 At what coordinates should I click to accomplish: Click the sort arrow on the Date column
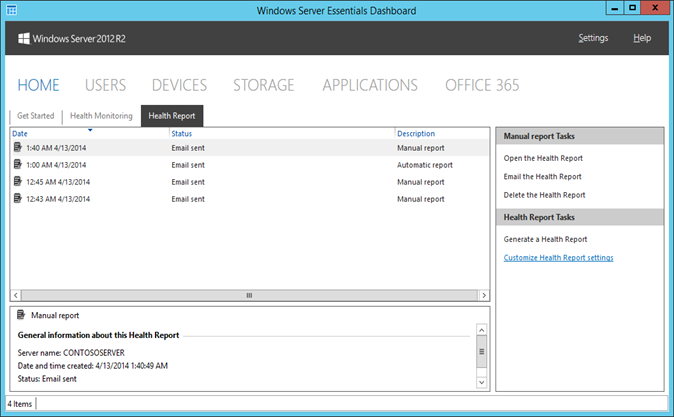point(90,130)
